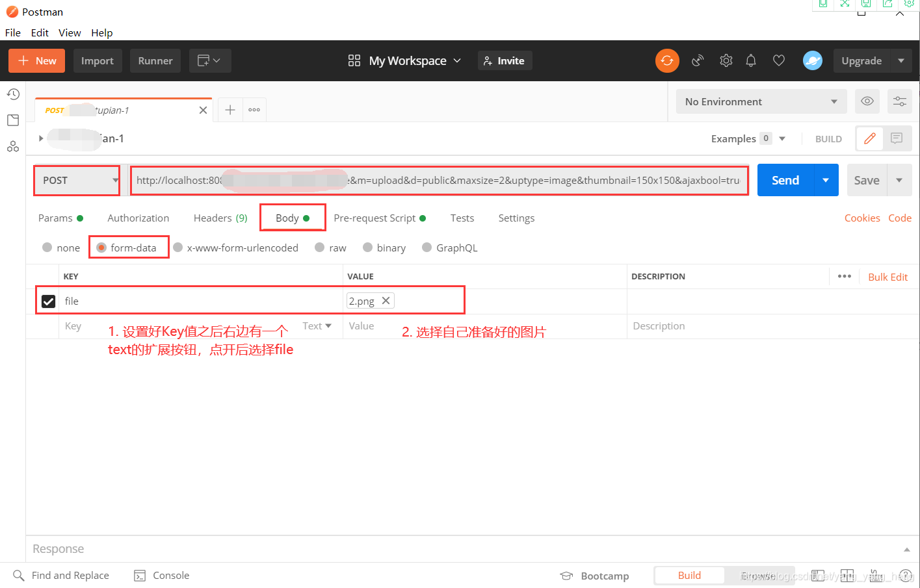920x588 pixels.
Task: Open the Upgrade dropdown arrow
Action: coord(901,61)
